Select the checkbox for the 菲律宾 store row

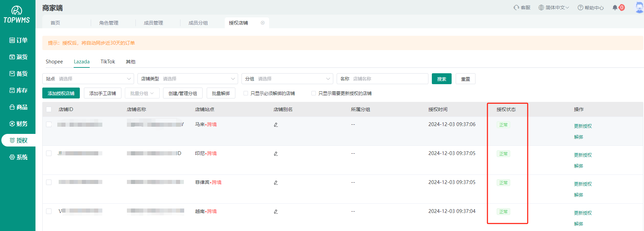49,182
